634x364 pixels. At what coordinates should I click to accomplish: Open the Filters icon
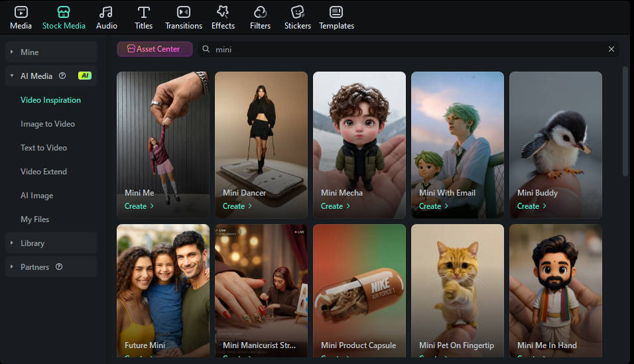260,12
